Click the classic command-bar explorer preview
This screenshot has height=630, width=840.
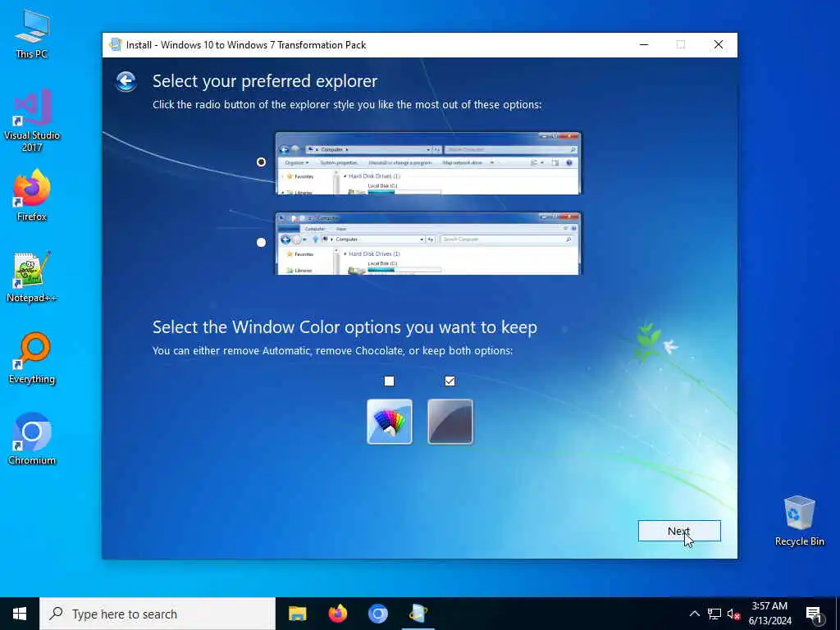(428, 163)
